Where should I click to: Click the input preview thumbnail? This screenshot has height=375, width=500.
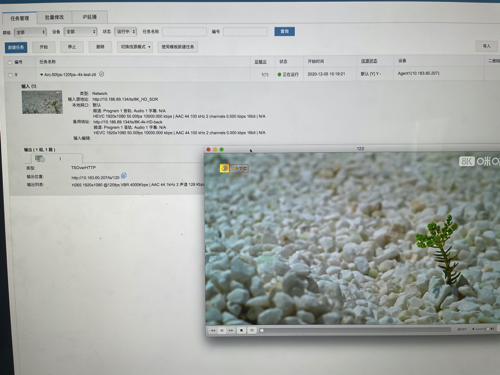pos(42,102)
